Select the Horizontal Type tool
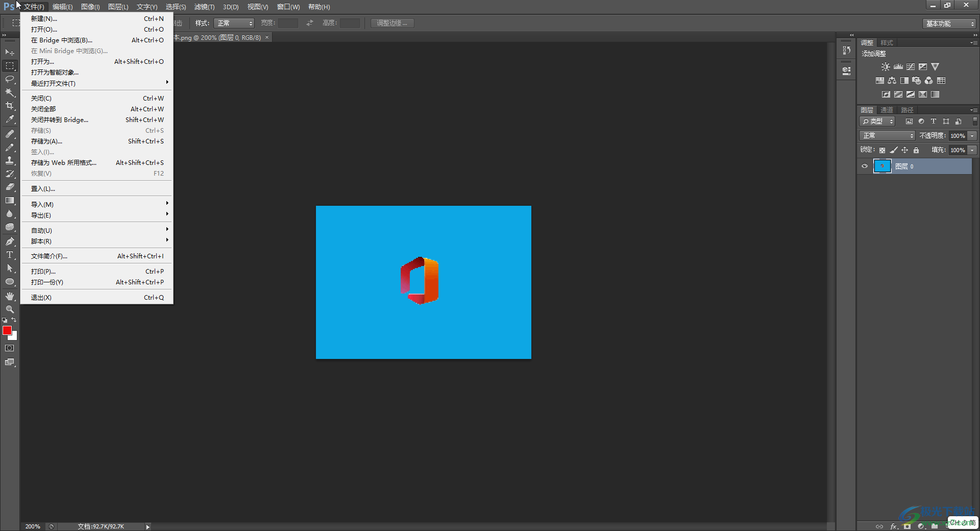The width and height of the screenshot is (980, 531). point(10,255)
